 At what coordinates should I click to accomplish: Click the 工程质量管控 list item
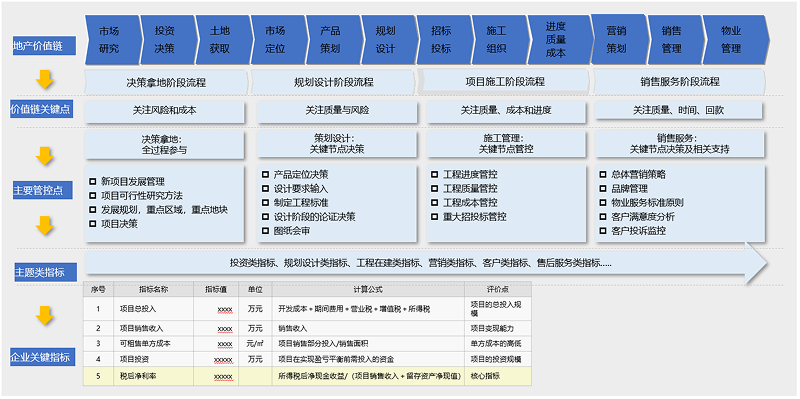click(x=470, y=189)
